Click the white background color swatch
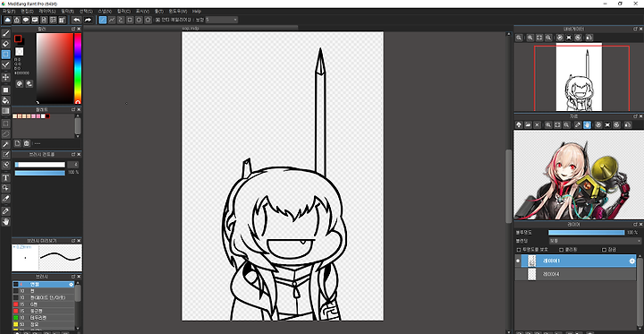Viewport: 644px width, 334px height. point(20,51)
